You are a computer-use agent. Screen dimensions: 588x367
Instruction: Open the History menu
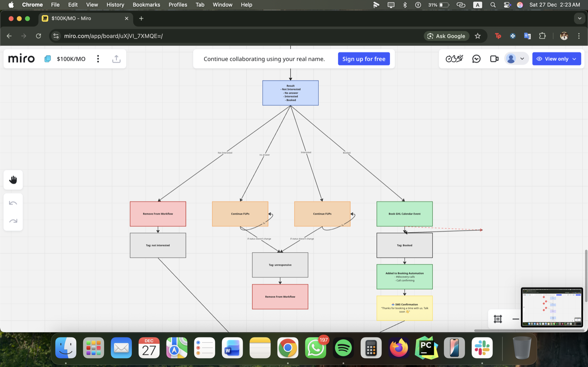coord(115,5)
